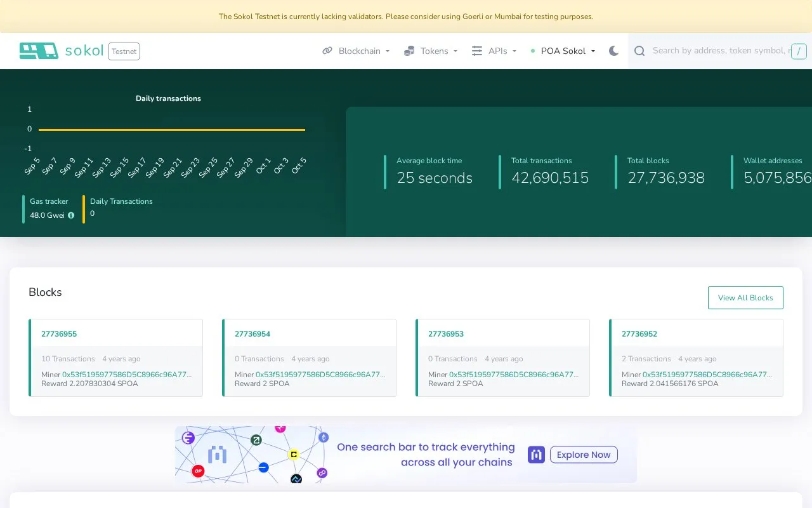This screenshot has height=508, width=812.
Task: Focus the address search input field
Action: [x=721, y=51]
